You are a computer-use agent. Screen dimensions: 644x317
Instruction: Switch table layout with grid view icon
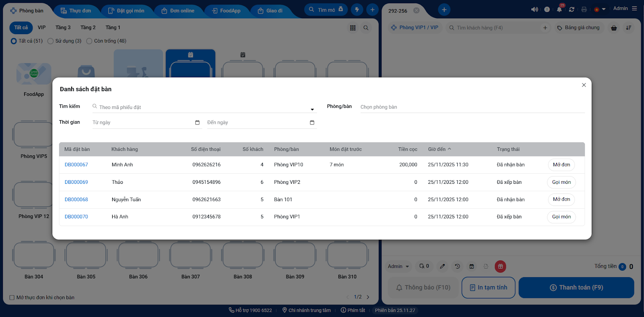tap(353, 28)
